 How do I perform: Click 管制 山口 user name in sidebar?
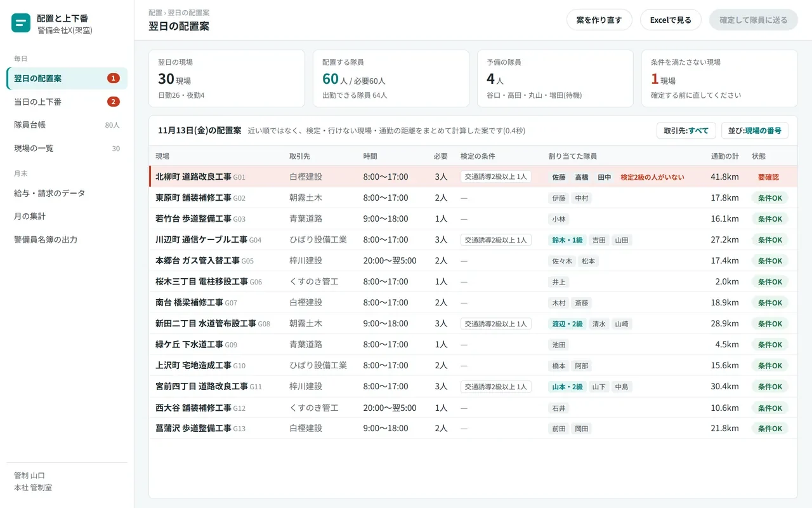coord(30,476)
